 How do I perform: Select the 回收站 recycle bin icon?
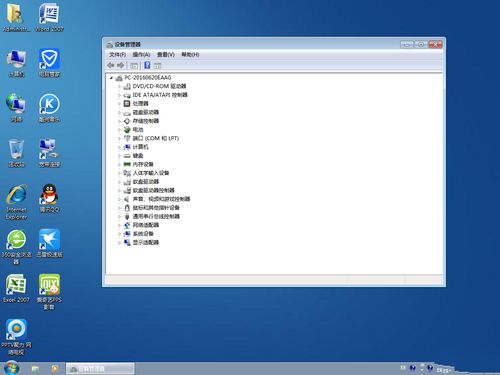(x=16, y=153)
